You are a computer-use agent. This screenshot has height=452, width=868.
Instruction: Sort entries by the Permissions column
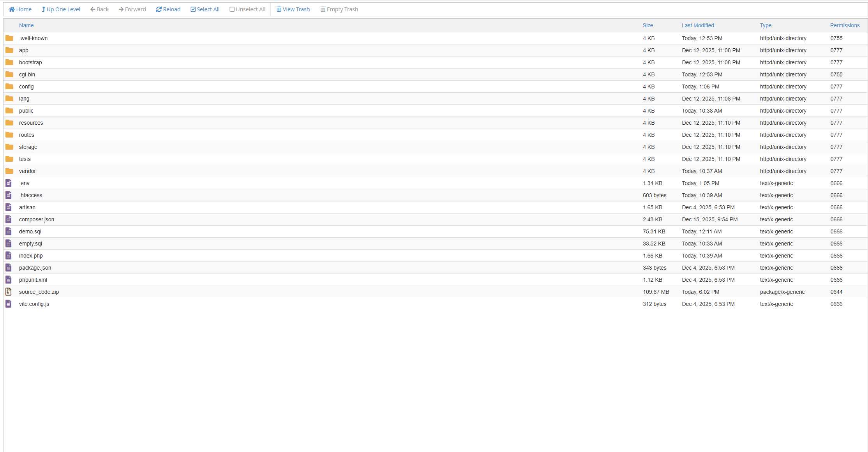845,25
